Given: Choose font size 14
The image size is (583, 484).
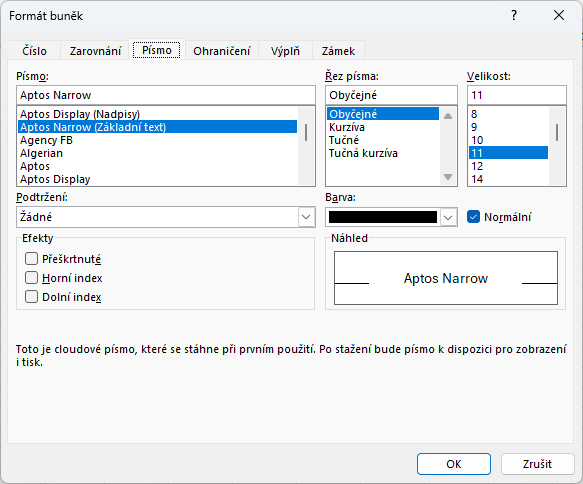Looking at the screenshot, I should click(508, 179).
